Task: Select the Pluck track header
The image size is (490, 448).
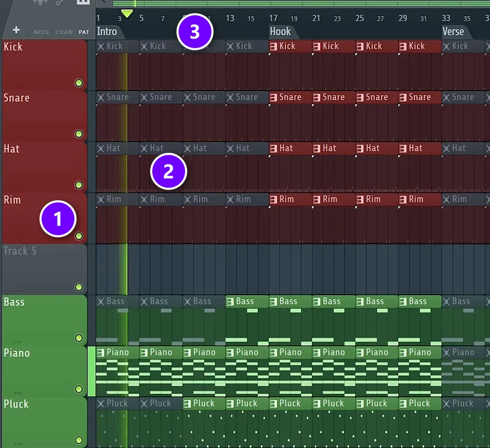Action: point(44,422)
